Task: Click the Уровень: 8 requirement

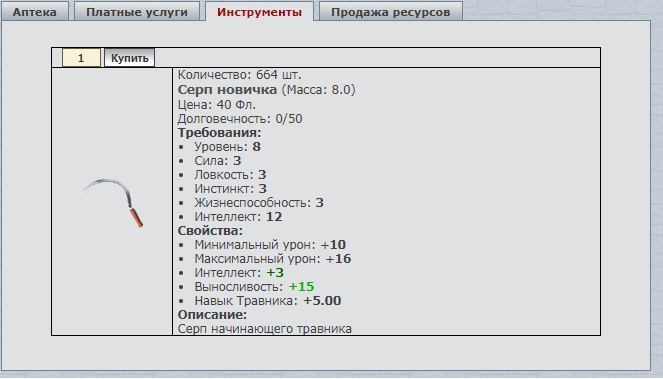Action: click(x=227, y=147)
